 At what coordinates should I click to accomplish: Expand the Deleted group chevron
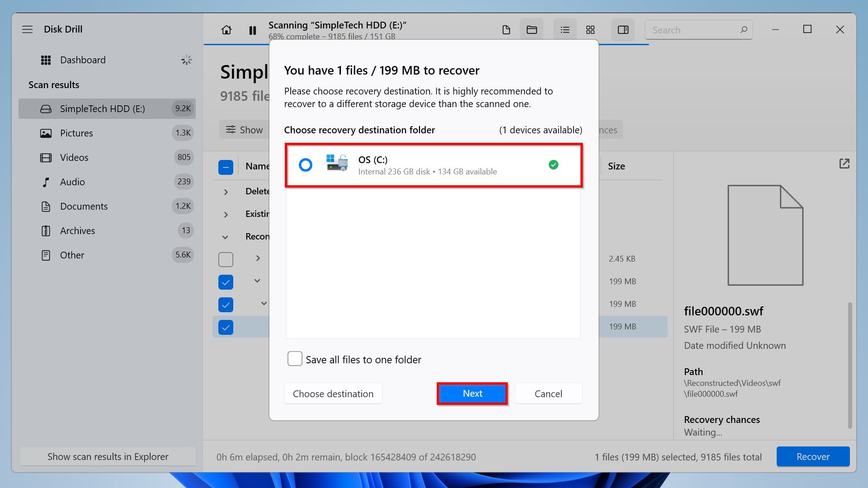click(226, 192)
